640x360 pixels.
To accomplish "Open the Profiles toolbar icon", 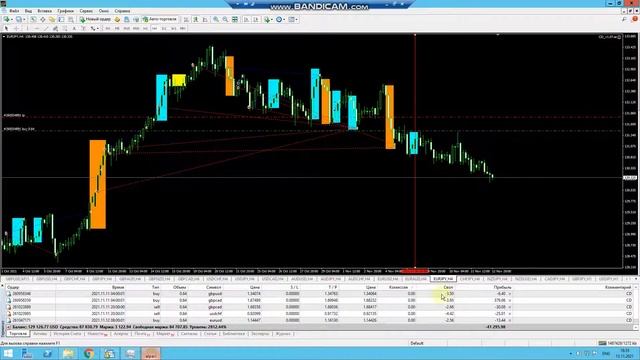I will 19,19.
